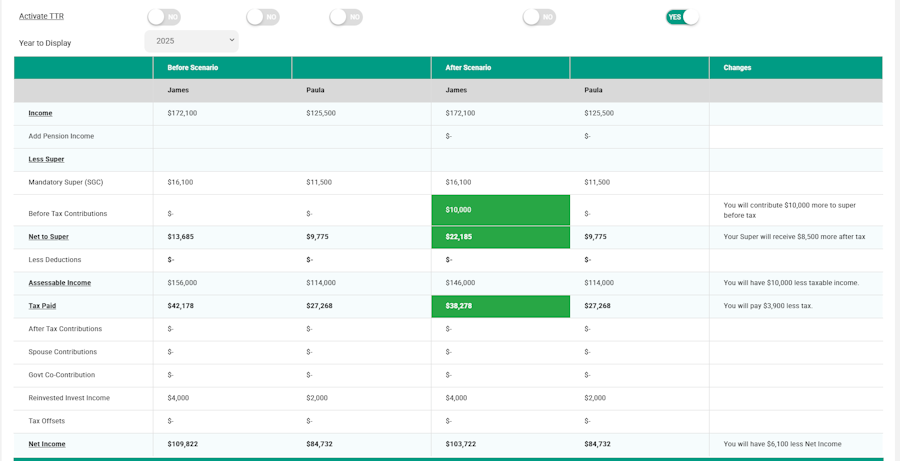Open the Year to Display dropdown showing 2025

pyautogui.click(x=191, y=41)
